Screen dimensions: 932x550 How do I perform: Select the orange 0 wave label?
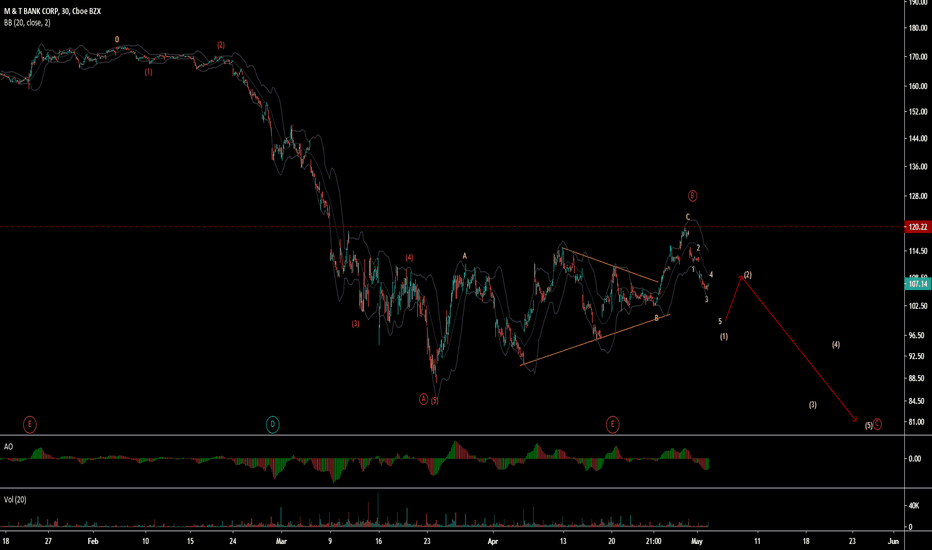click(x=117, y=40)
